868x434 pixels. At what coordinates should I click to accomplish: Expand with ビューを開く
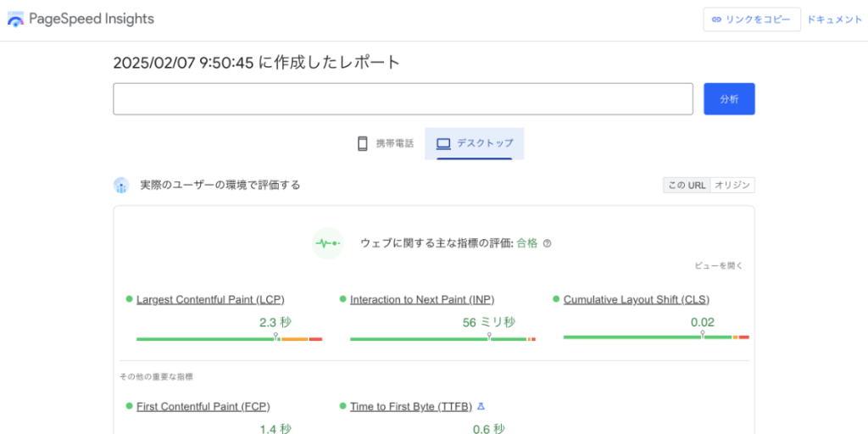[x=719, y=266]
